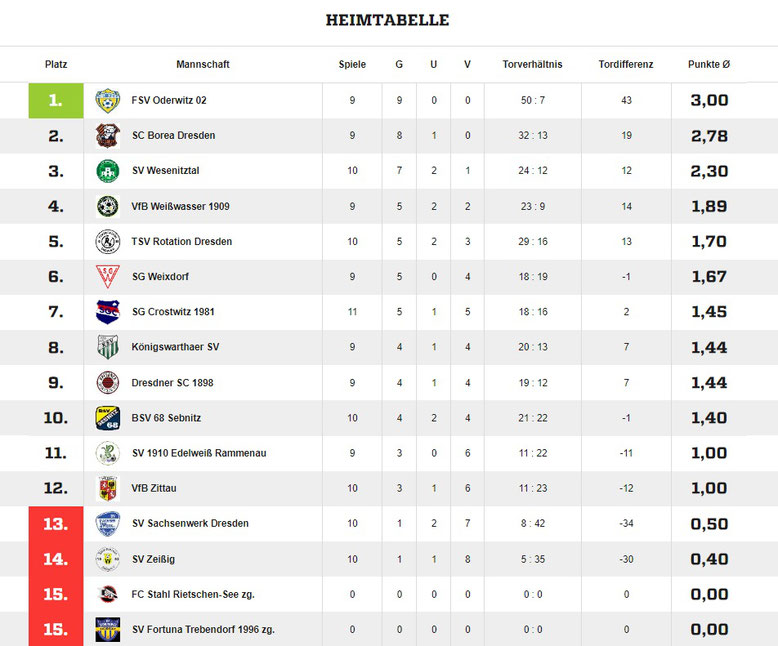Image resolution: width=778 pixels, height=646 pixels.
Task: Click the SC Borea Dresden club logo
Action: (108, 136)
